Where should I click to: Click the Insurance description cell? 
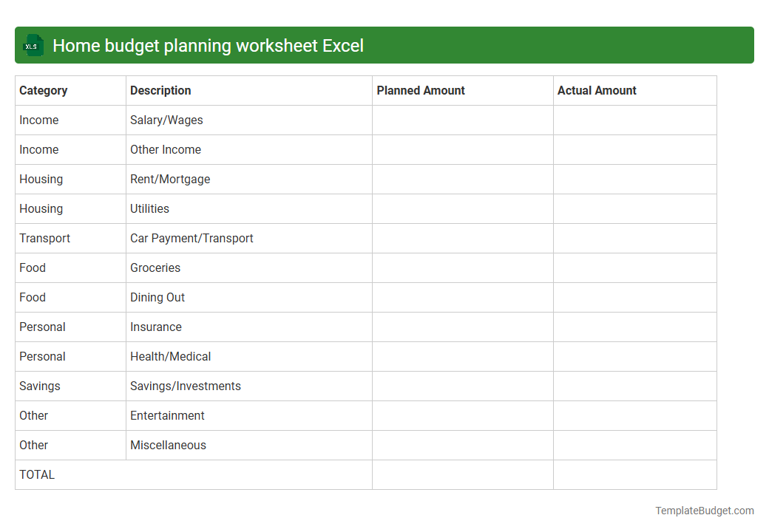pyautogui.click(x=155, y=327)
